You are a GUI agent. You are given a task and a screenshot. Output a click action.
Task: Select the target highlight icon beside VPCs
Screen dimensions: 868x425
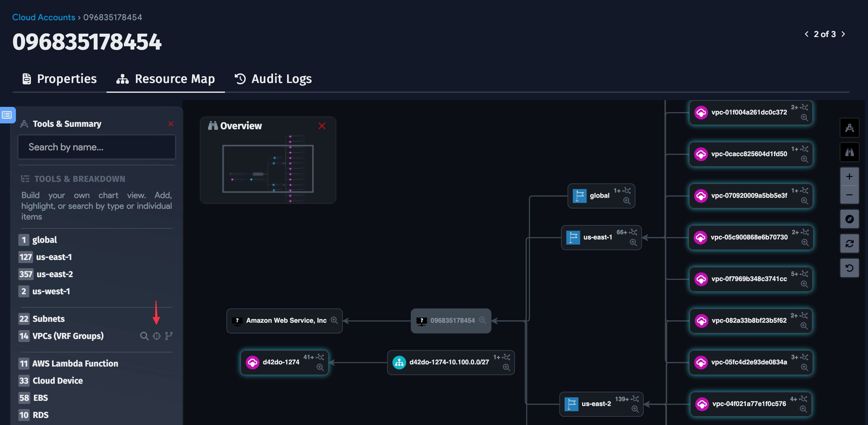[x=156, y=336]
